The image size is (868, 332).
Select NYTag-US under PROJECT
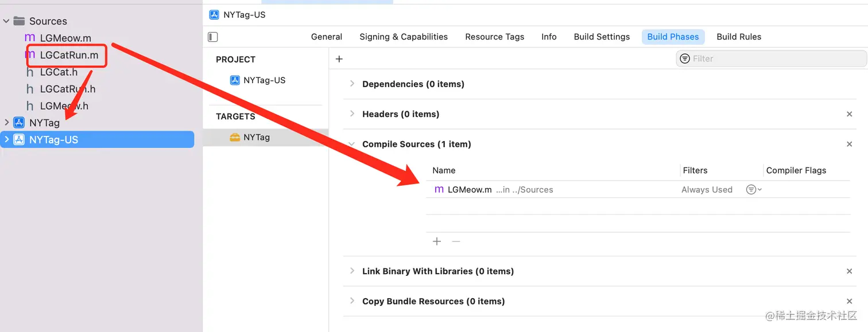tap(264, 80)
